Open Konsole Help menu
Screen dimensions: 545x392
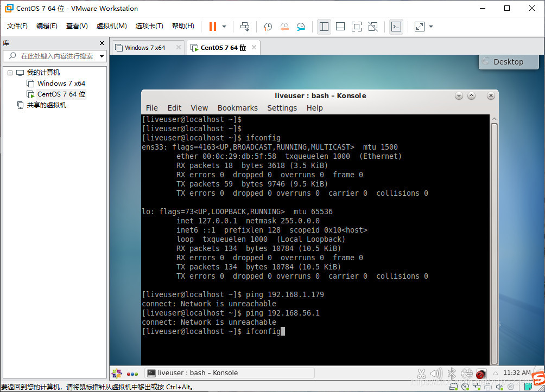click(x=314, y=108)
